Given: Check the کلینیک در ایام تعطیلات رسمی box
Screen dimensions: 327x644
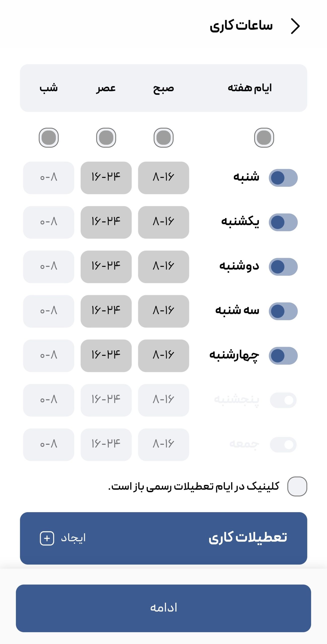Looking at the screenshot, I should click(297, 486).
